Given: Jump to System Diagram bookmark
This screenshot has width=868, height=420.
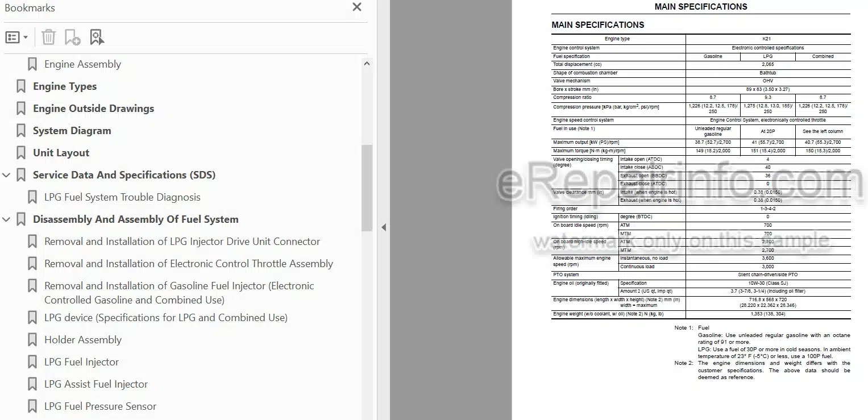Looking at the screenshot, I should click(x=72, y=131).
